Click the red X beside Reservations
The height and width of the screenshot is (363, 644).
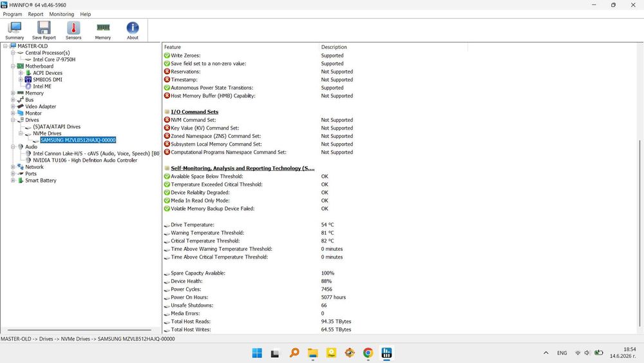coord(167,72)
